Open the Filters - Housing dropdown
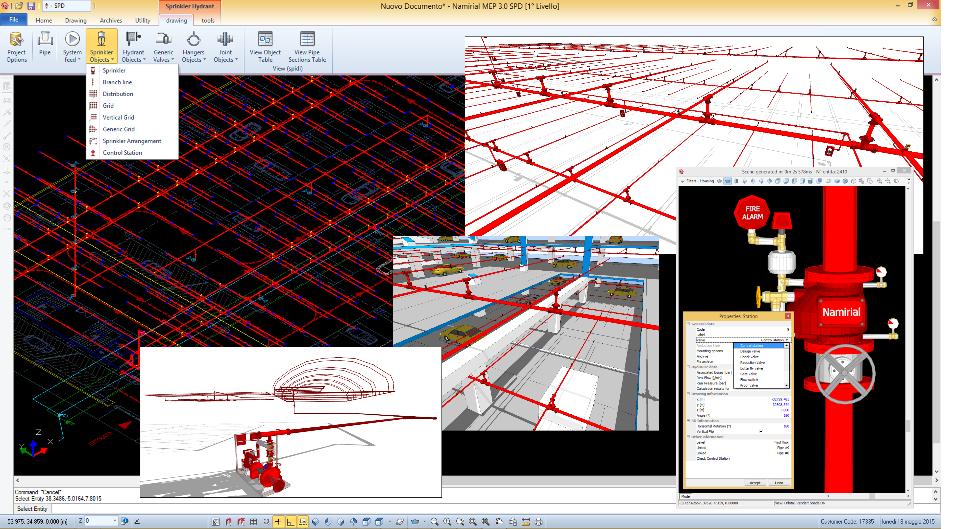The height and width of the screenshot is (529, 980). [697, 181]
